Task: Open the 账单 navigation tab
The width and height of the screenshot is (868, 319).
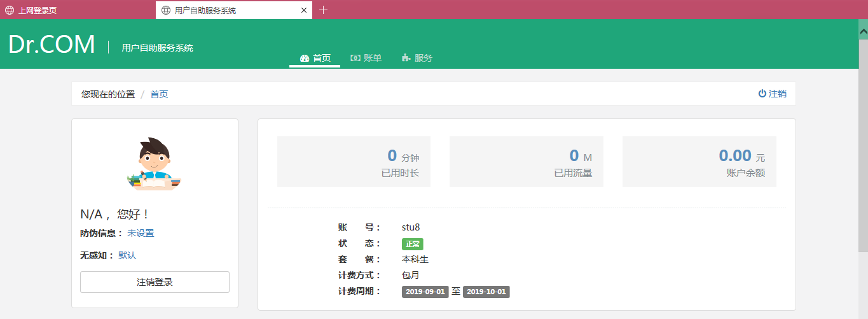Action: point(366,58)
